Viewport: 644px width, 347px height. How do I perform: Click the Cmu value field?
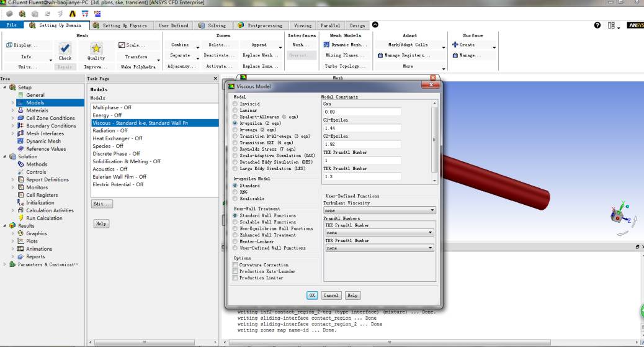pos(362,112)
